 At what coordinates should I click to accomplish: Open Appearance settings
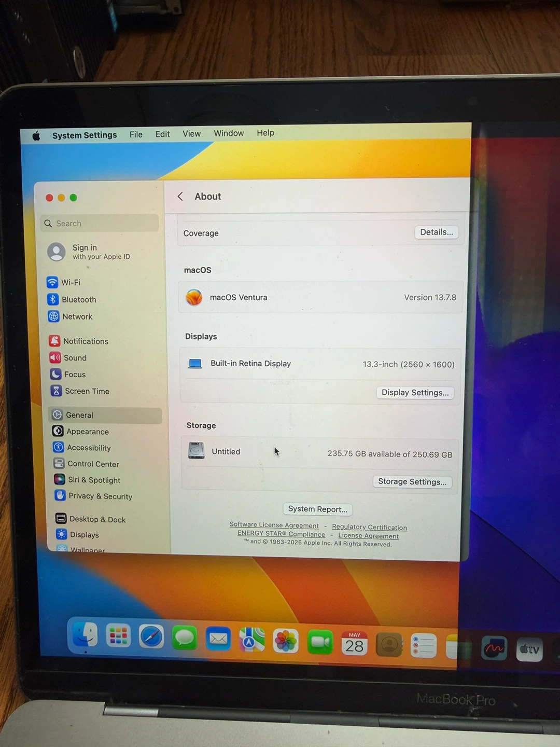pyautogui.click(x=81, y=431)
